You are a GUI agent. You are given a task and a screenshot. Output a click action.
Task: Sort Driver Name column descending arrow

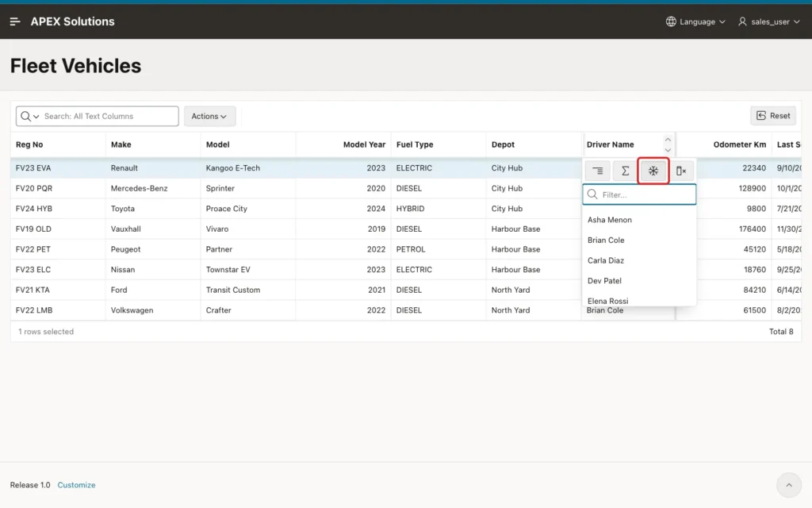point(668,149)
